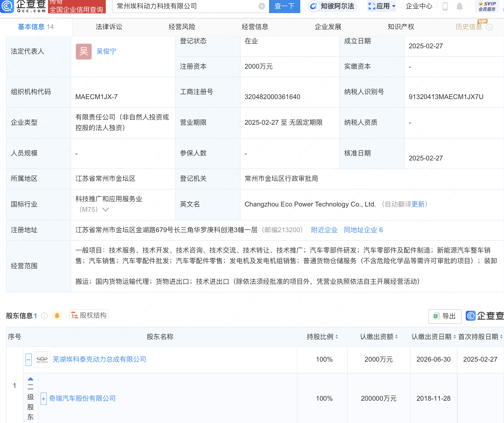Viewport: 504px width, 423px height.
Task: Switch to 法律诉讼 tab
Action: tap(109, 27)
